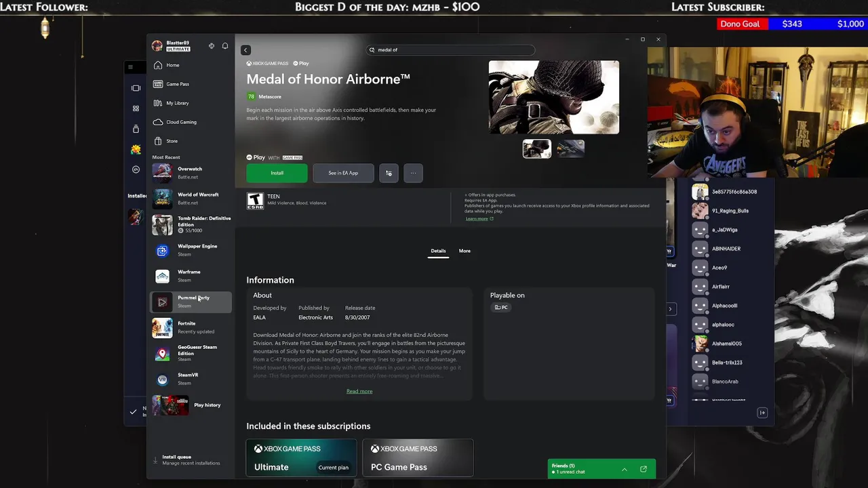Open Play history
The image size is (868, 488).
191,405
